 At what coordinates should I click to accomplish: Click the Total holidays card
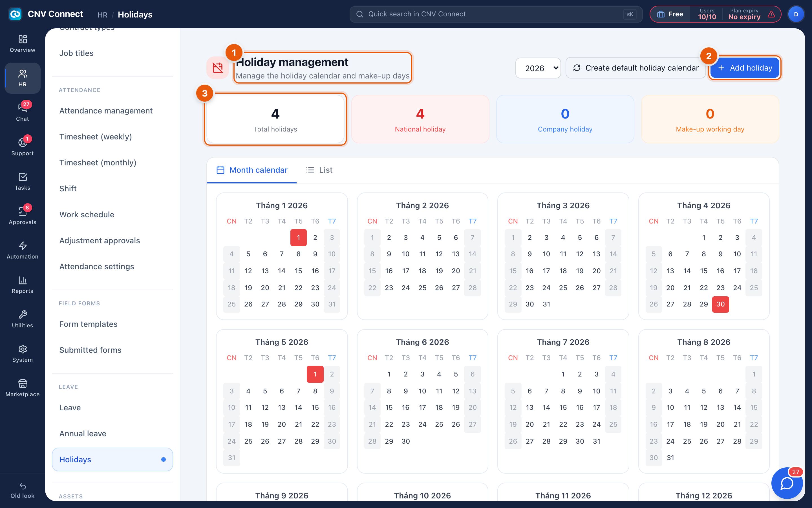tap(275, 119)
